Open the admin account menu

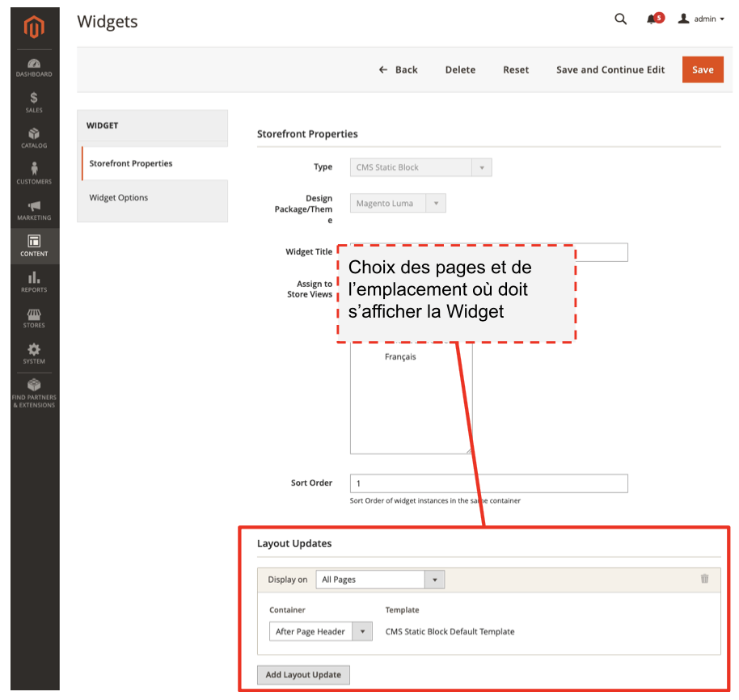pos(701,19)
